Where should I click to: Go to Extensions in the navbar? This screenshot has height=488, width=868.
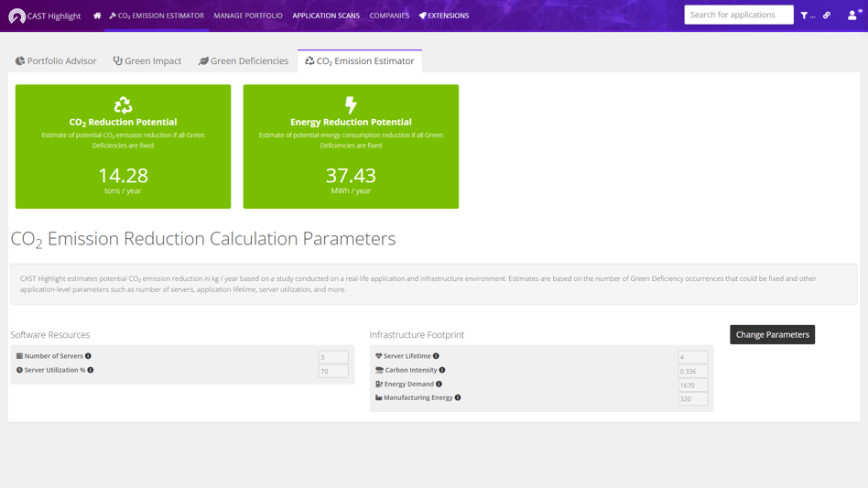coord(444,16)
